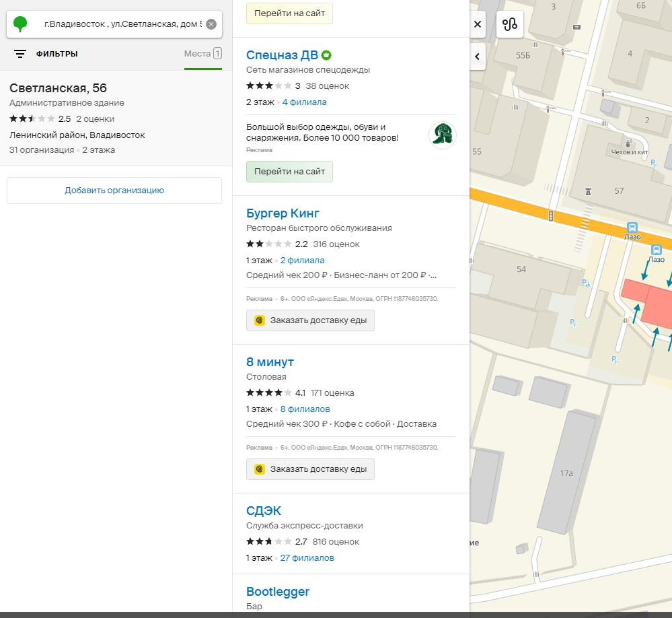View 27 филиалов of СДЭК
Screen dimensions: 672x618
pyautogui.click(x=307, y=558)
